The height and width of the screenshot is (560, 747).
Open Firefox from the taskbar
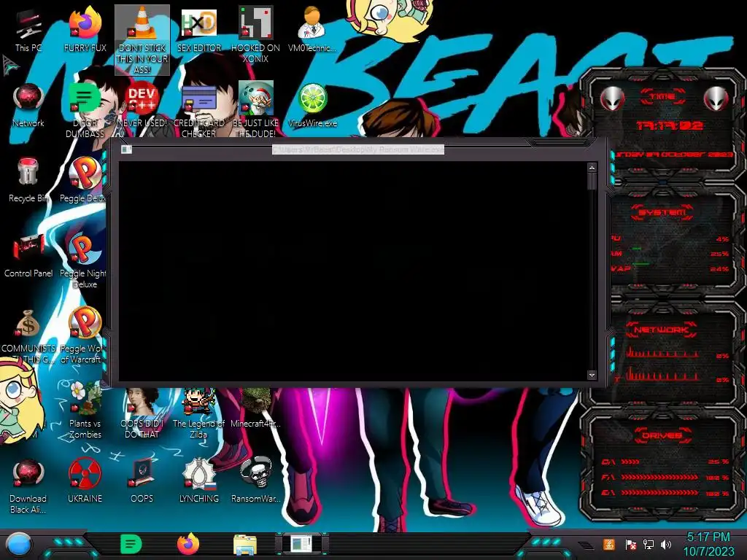click(188, 544)
